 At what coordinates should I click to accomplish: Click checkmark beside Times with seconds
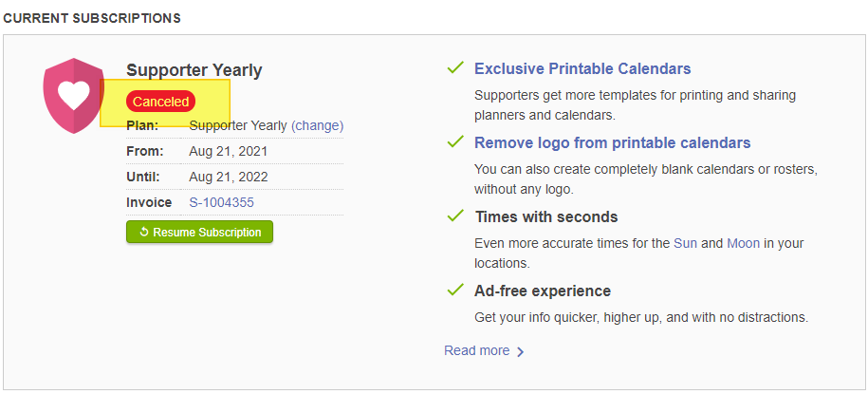455,216
